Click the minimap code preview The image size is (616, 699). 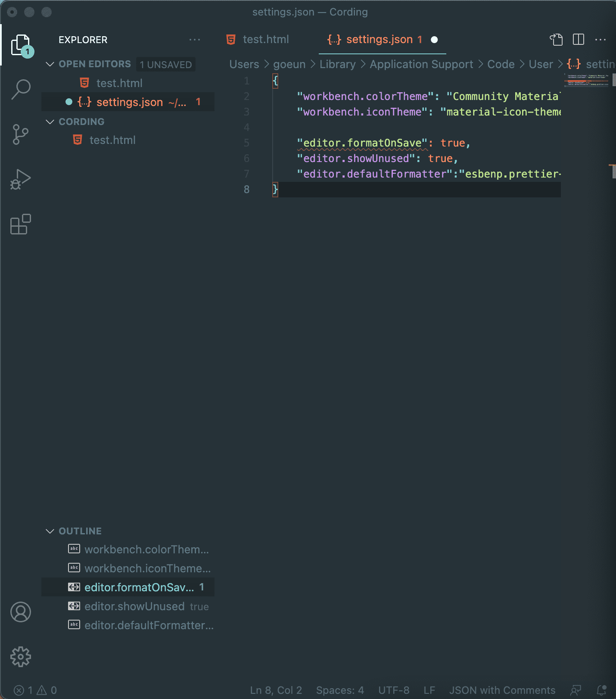[x=587, y=80]
